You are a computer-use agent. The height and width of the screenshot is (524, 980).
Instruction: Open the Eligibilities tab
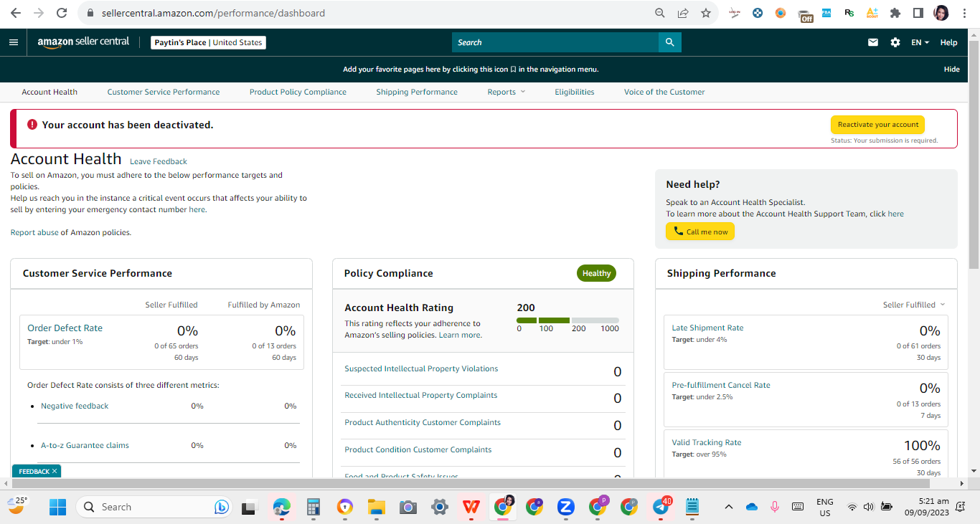point(575,92)
